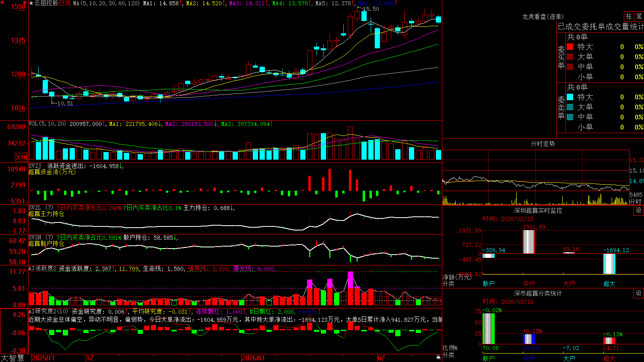Click the cyan 特大 sell order swatch

point(570,97)
